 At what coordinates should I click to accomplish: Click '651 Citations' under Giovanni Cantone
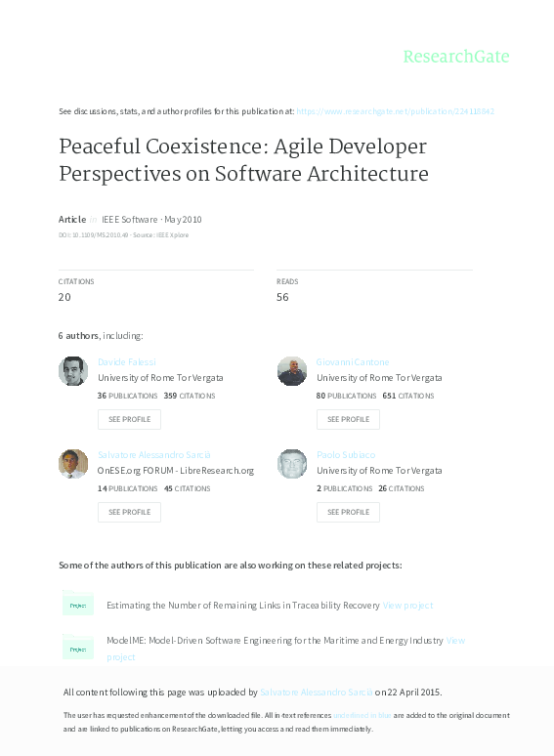click(x=408, y=396)
